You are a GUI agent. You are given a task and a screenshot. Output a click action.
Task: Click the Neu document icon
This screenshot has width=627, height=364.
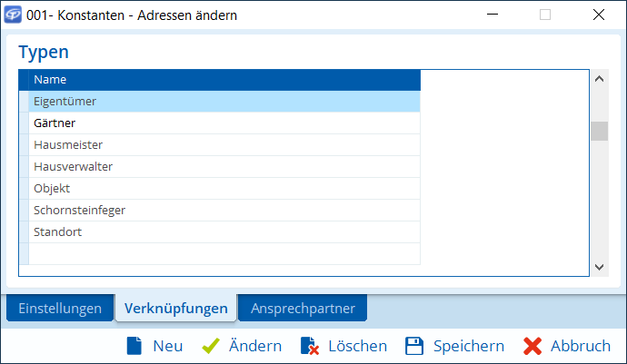(134, 346)
